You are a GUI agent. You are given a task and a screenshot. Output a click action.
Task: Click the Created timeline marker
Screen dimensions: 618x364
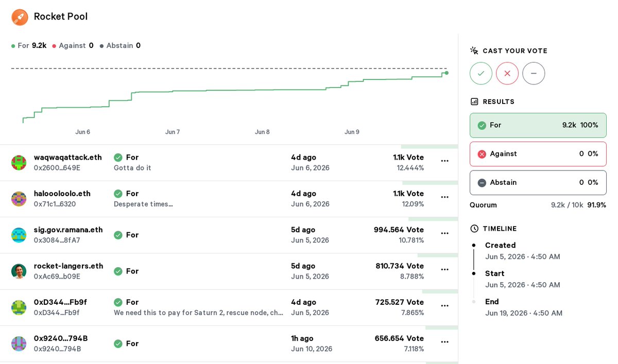[x=474, y=246]
